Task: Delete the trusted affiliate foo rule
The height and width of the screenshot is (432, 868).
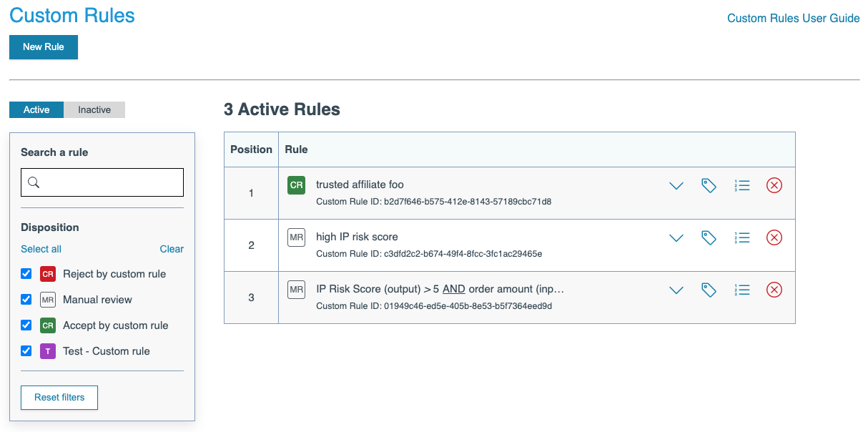Action: coord(774,186)
